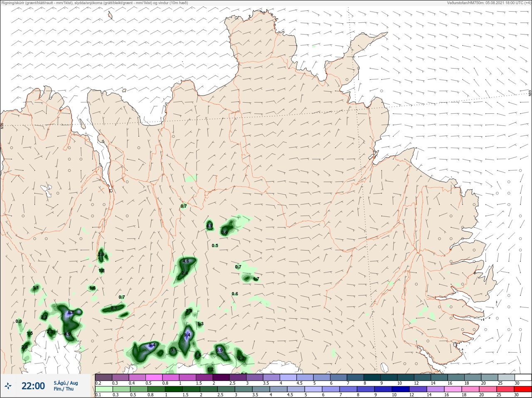This screenshot has width=532, height=398.
Task: Click the 4.6 precipitation value on the map
Action: [186, 261]
